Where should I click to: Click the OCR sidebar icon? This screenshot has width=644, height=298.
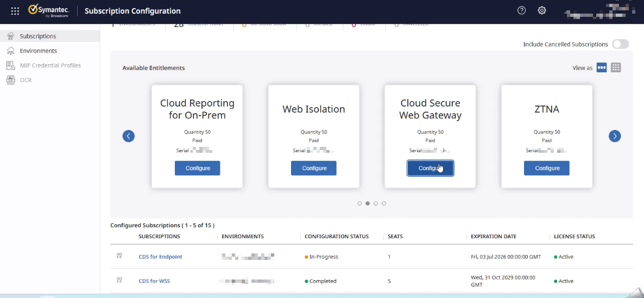(11, 80)
